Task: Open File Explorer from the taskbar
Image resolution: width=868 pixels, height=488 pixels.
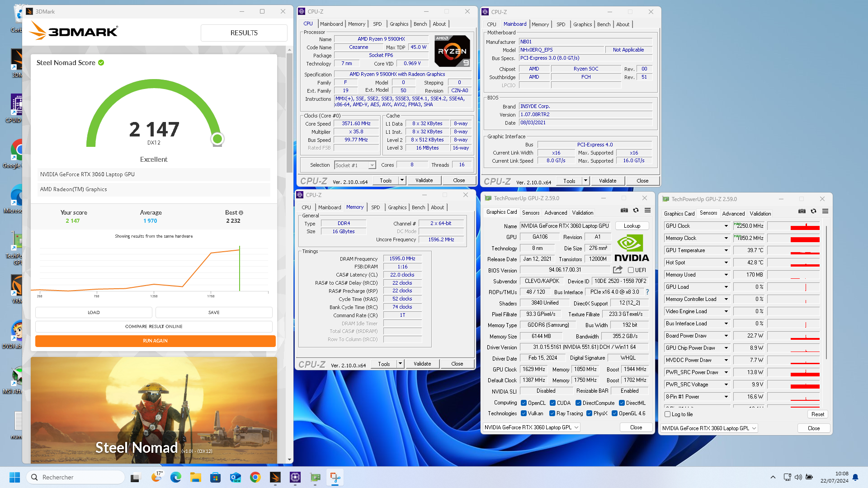Action: pyautogui.click(x=195, y=477)
